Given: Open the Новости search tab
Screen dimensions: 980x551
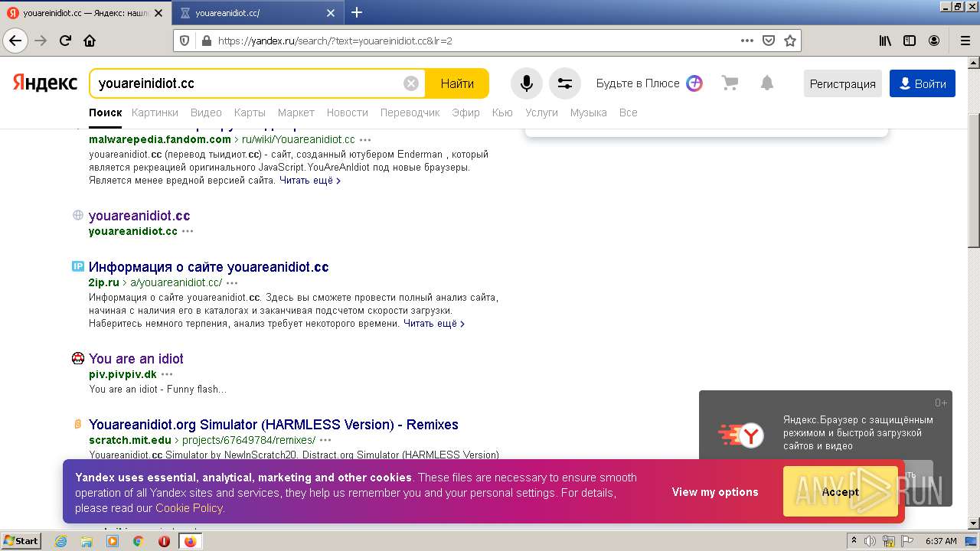Looking at the screenshot, I should [348, 112].
